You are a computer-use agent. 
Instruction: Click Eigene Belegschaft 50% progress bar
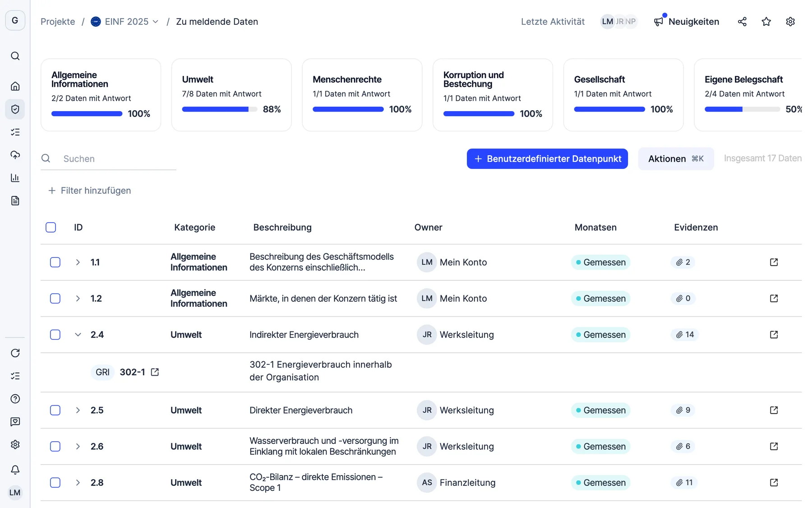pyautogui.click(x=742, y=109)
